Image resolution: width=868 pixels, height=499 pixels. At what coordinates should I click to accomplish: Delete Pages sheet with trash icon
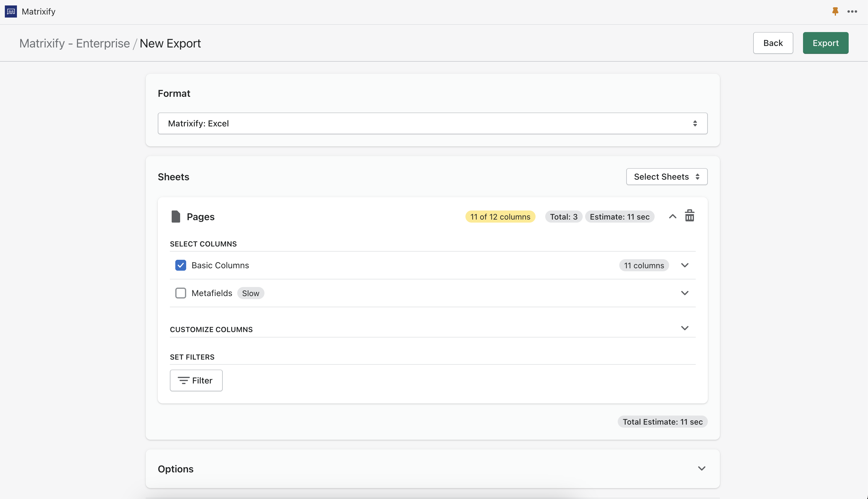click(689, 216)
